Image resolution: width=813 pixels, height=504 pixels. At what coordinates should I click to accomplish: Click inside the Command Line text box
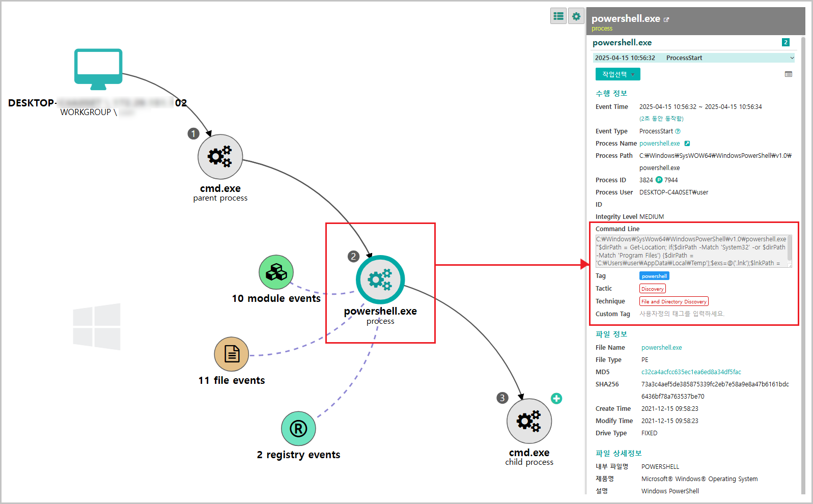point(691,251)
